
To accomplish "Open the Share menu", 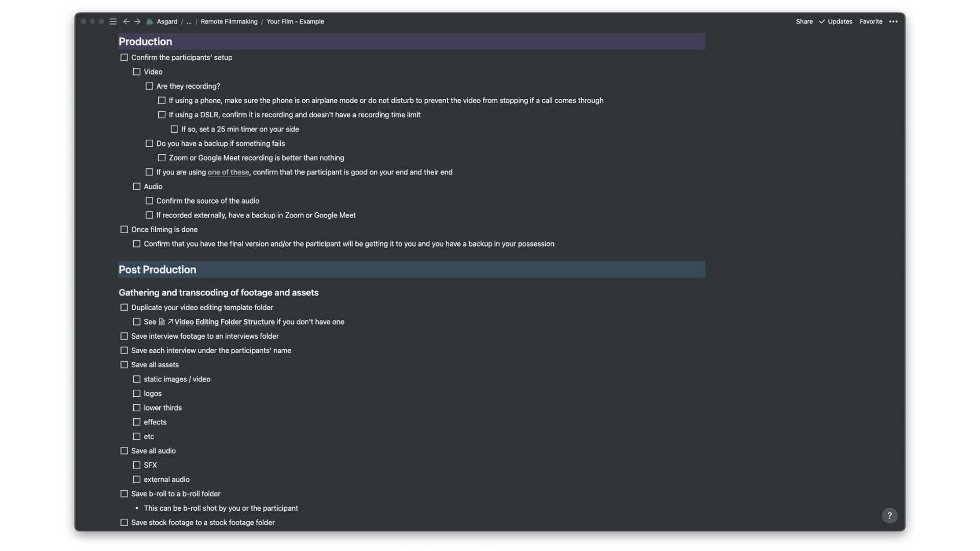I will [x=803, y=21].
